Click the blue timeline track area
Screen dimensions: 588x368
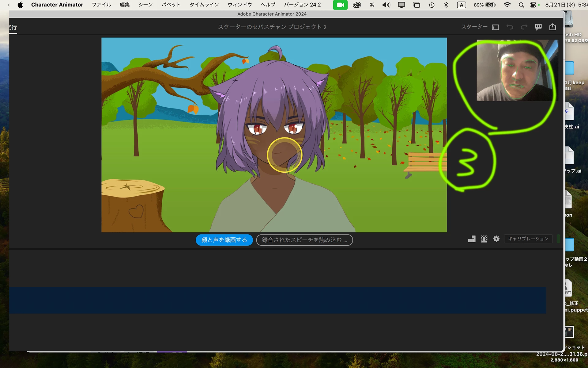pyautogui.click(x=277, y=300)
